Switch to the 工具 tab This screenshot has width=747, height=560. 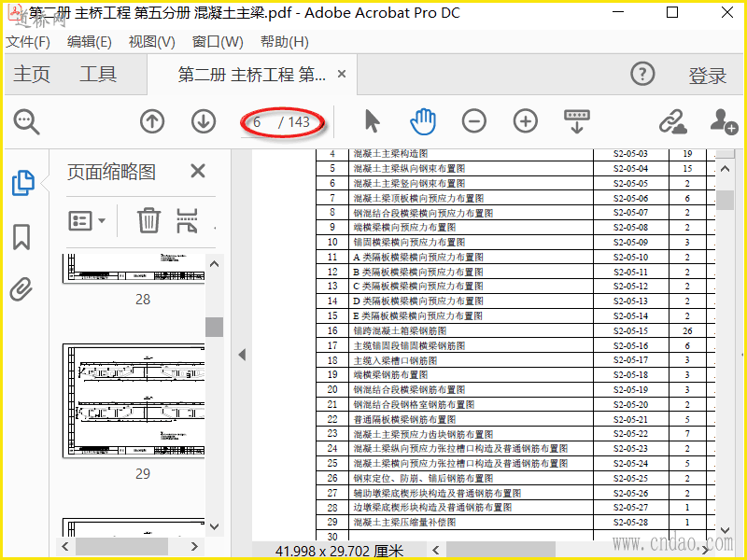coord(98,75)
